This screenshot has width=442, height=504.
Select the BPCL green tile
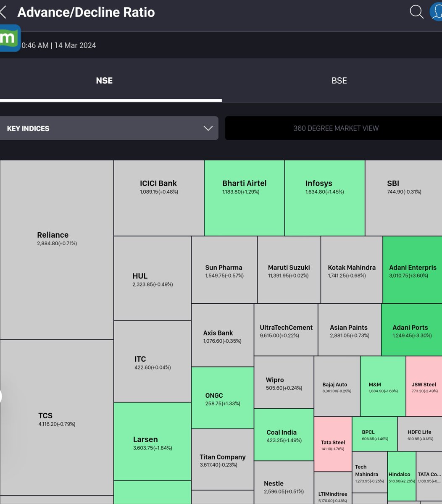coord(375,434)
